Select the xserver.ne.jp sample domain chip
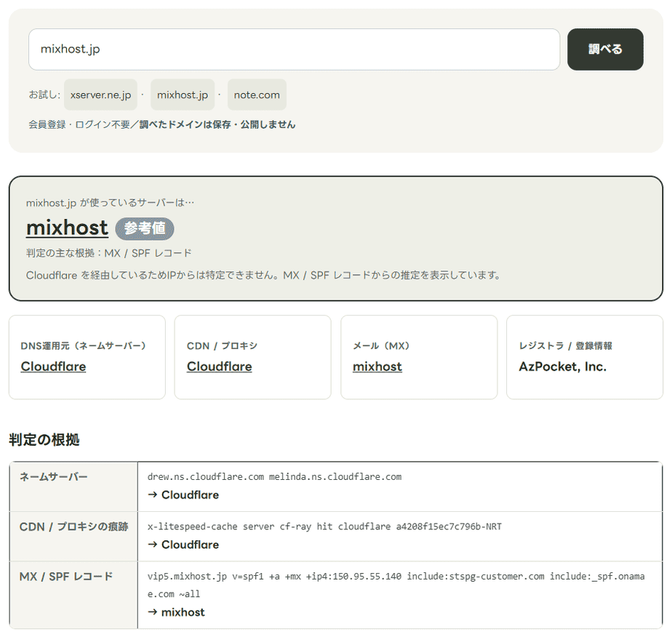 100,95
